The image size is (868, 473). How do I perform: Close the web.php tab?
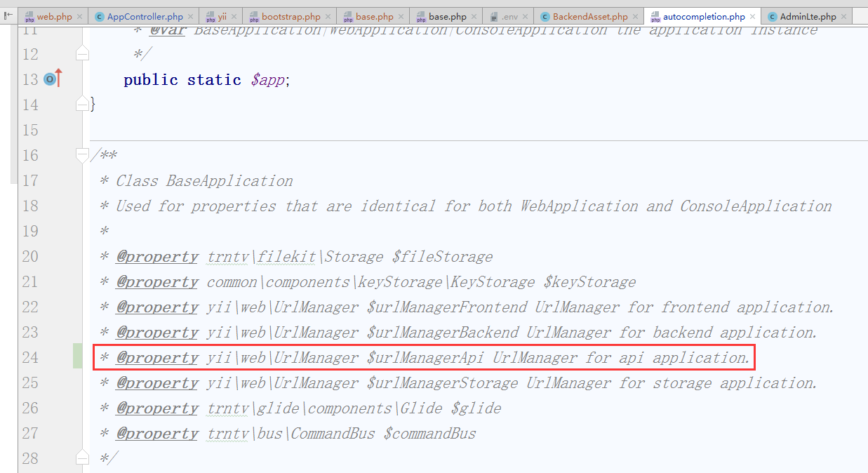pos(79,17)
